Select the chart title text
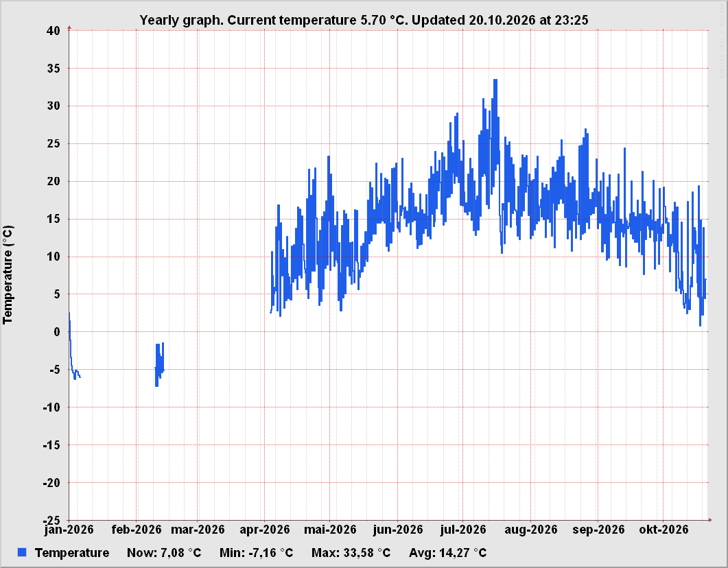728x568 pixels. point(364,21)
